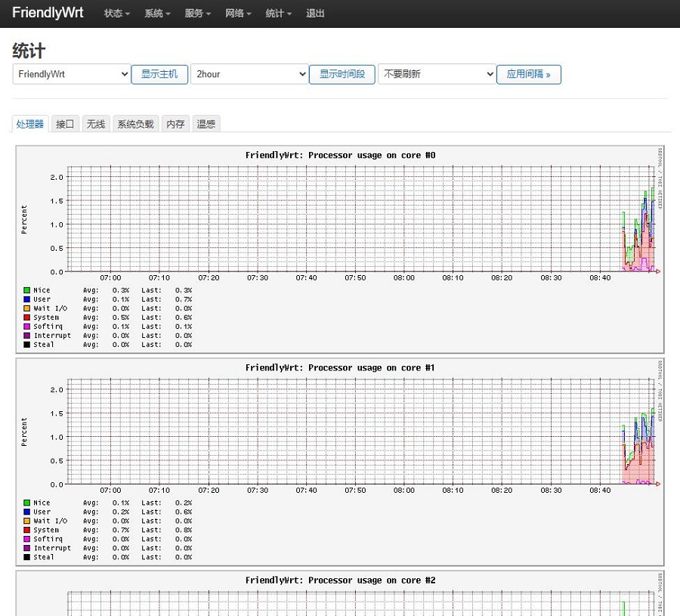Click the green Nice swatch in core #1 legend
Screen dimensions: 680x616
click(27, 503)
